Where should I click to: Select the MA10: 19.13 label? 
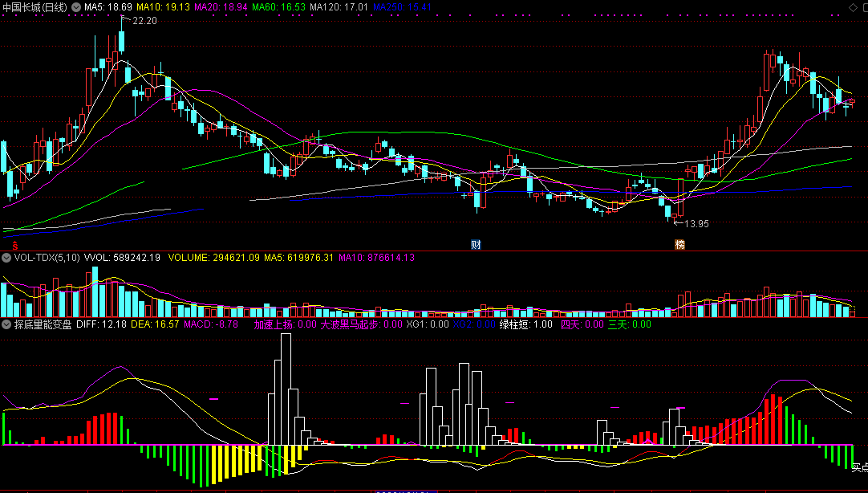[x=163, y=7]
